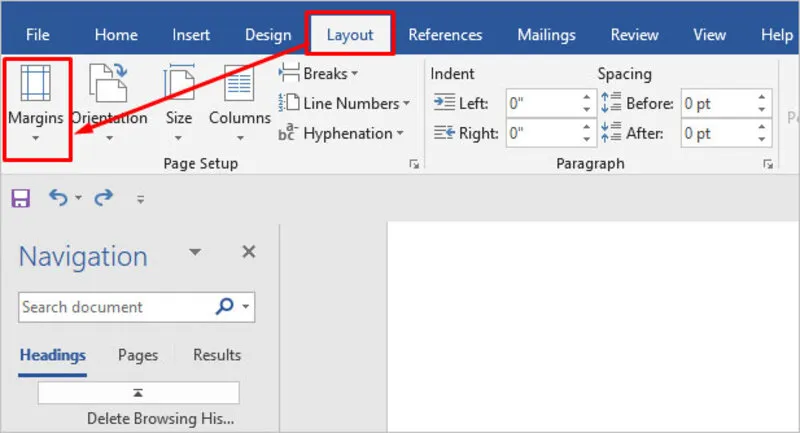Select Results tab in Navigation pane
Viewport: 800px width, 433px height.
click(217, 355)
